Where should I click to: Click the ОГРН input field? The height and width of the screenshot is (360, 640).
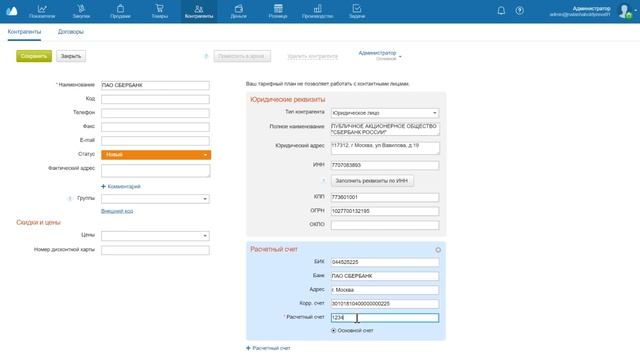pyautogui.click(x=385, y=211)
